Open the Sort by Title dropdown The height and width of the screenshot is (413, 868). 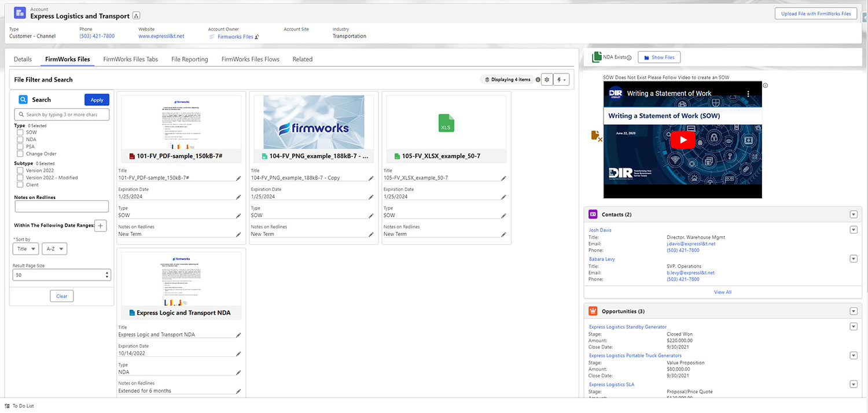(x=25, y=249)
